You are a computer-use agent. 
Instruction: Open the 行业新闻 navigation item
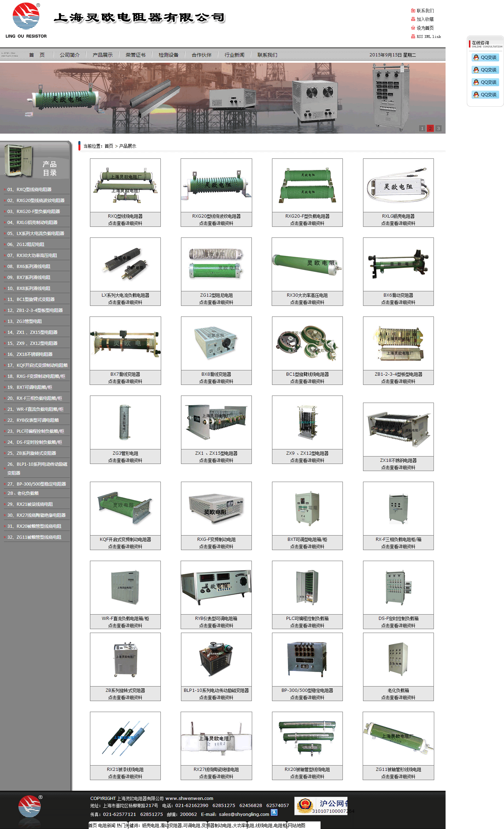(x=234, y=55)
